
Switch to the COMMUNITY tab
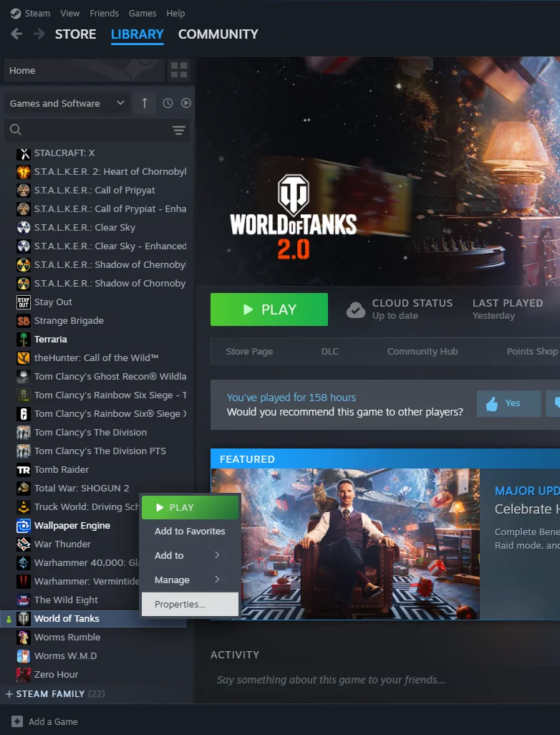click(218, 34)
